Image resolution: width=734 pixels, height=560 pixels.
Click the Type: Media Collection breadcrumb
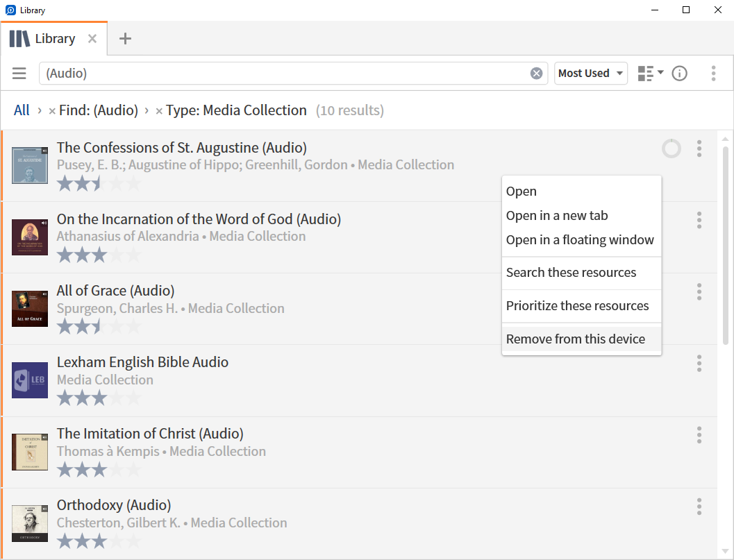tap(236, 110)
